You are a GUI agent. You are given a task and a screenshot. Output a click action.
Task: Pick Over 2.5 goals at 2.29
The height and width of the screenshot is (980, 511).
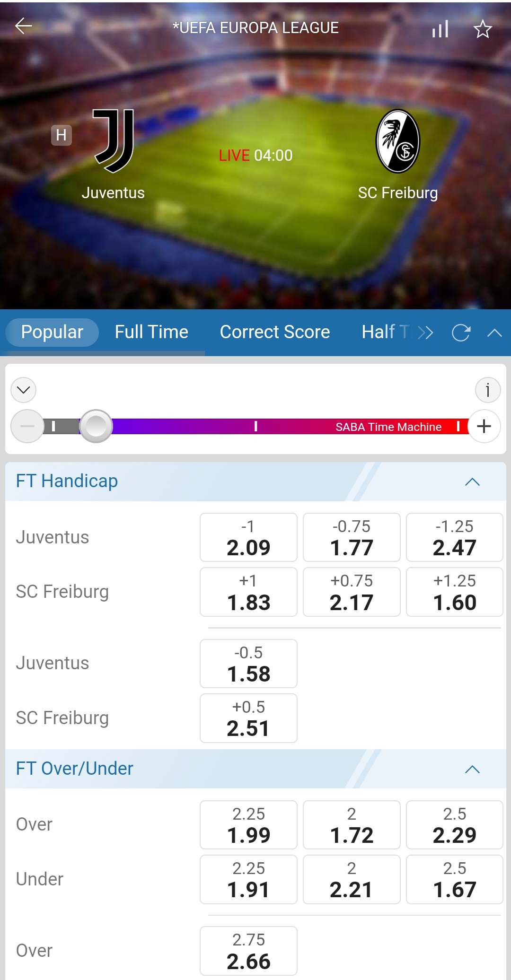(x=454, y=825)
